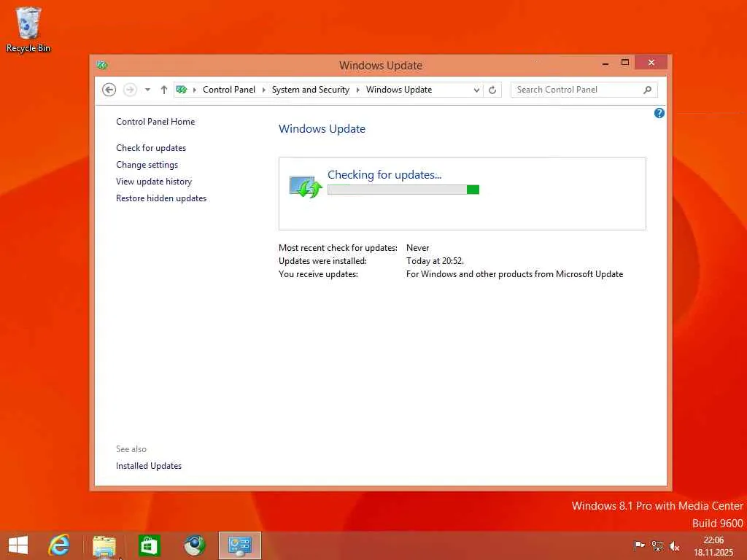Maximize the Windows Update window

click(x=625, y=63)
